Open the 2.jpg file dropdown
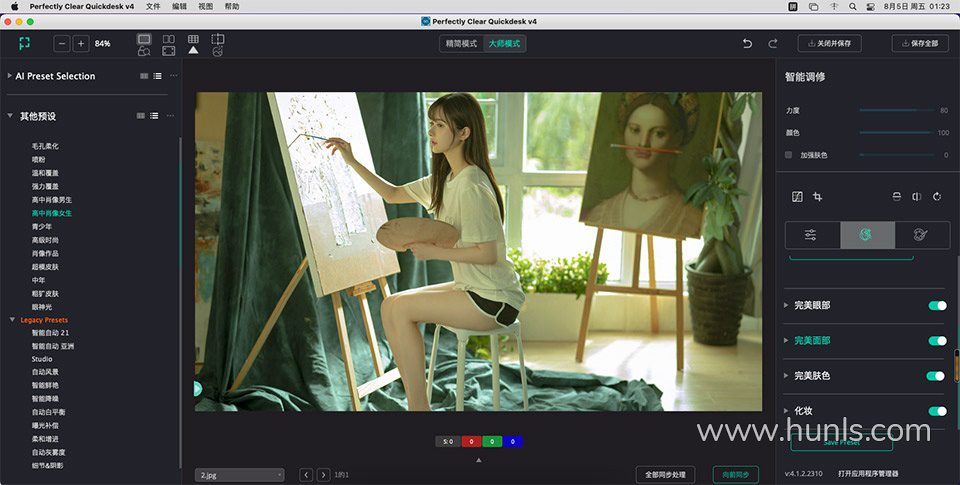The width and height of the screenshot is (960, 485). (240, 475)
